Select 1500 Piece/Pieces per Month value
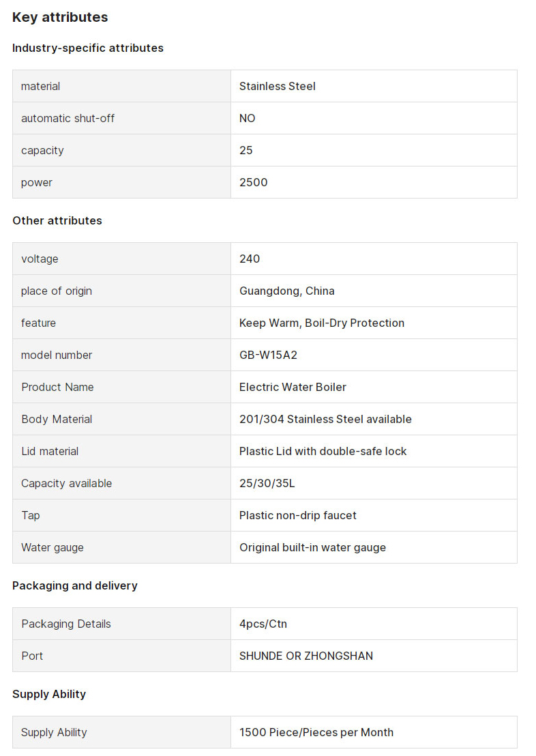 pos(316,732)
